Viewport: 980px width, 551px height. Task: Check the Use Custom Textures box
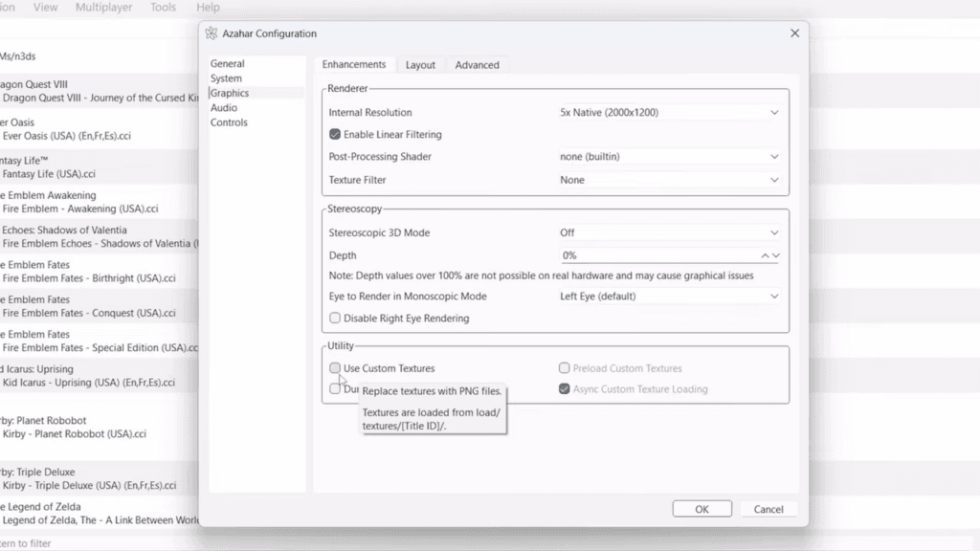[335, 368]
